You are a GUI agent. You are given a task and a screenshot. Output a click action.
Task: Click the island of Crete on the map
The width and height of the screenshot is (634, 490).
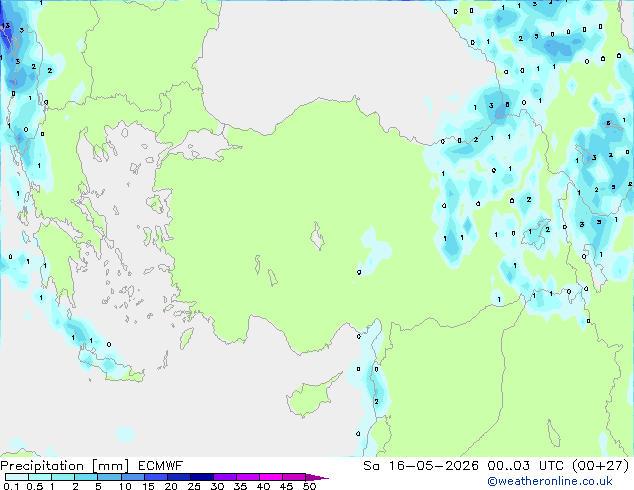pos(110,366)
